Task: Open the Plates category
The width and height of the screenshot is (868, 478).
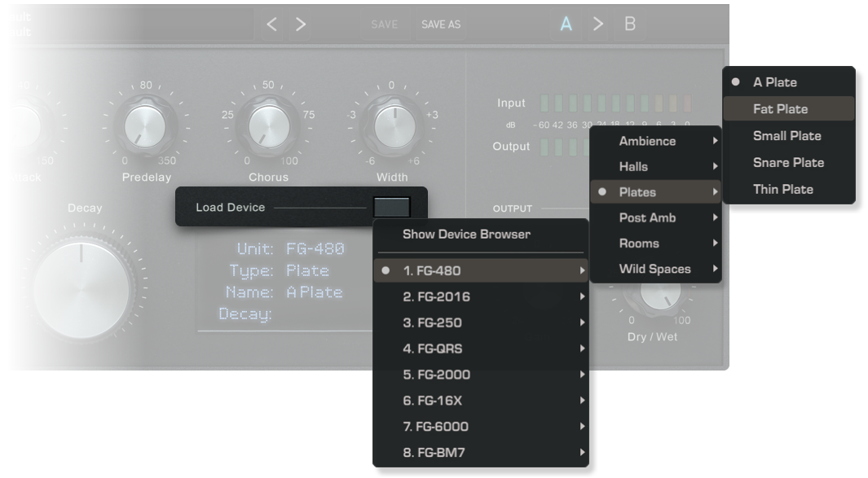Action: click(x=655, y=192)
